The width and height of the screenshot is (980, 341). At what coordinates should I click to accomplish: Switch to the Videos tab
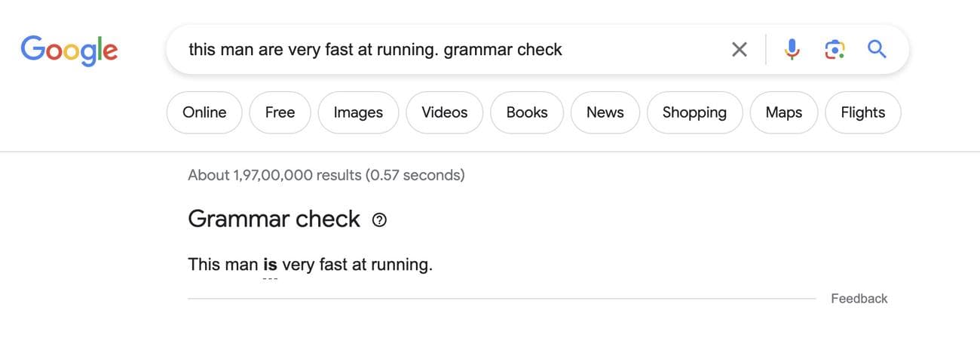[444, 112]
